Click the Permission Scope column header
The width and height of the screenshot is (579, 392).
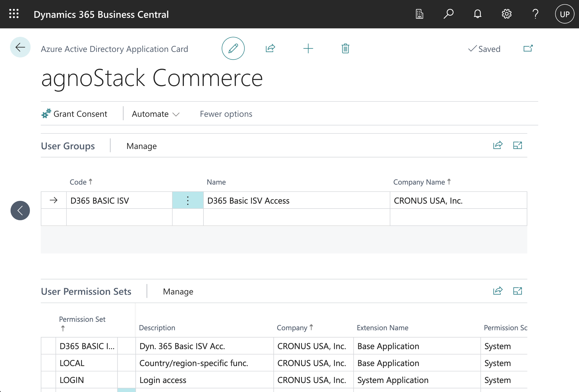(x=505, y=328)
